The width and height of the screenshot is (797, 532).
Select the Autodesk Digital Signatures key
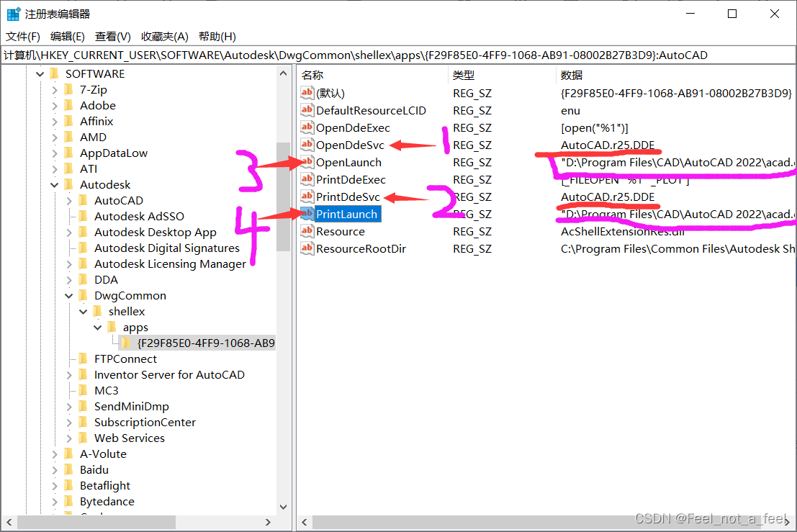(x=167, y=248)
